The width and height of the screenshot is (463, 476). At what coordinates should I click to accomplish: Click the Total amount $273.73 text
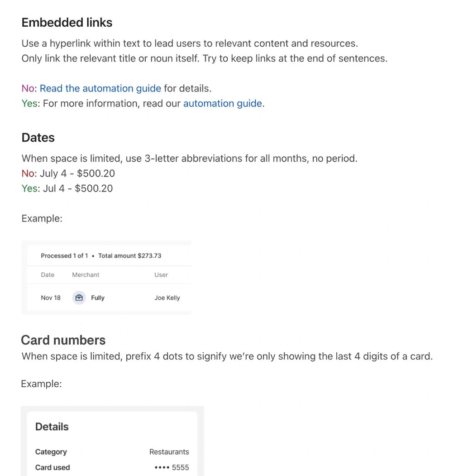129,256
